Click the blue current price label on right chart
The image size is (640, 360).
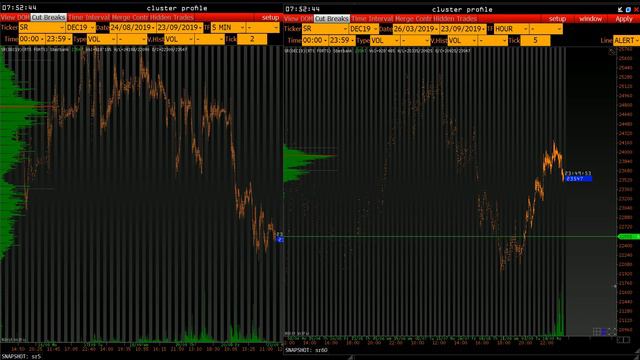tap(578, 179)
